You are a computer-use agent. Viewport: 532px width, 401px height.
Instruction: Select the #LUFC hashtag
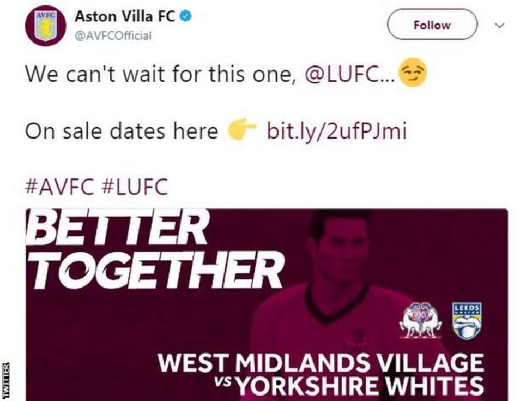click(x=135, y=187)
